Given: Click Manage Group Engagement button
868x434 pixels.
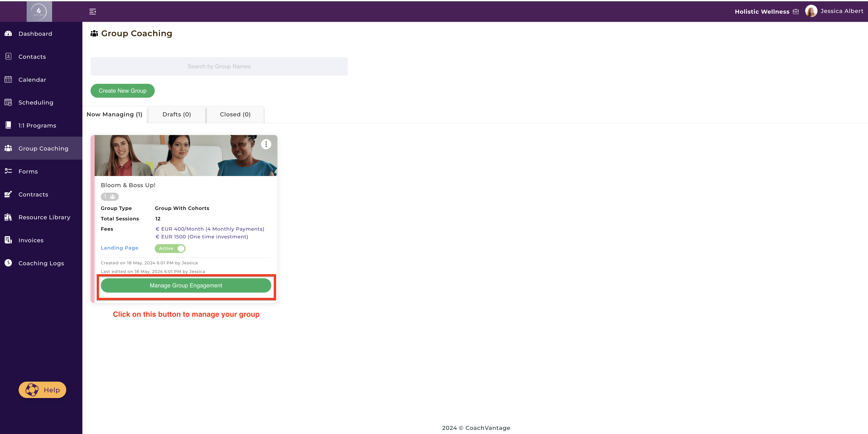Looking at the screenshot, I should click(x=186, y=286).
